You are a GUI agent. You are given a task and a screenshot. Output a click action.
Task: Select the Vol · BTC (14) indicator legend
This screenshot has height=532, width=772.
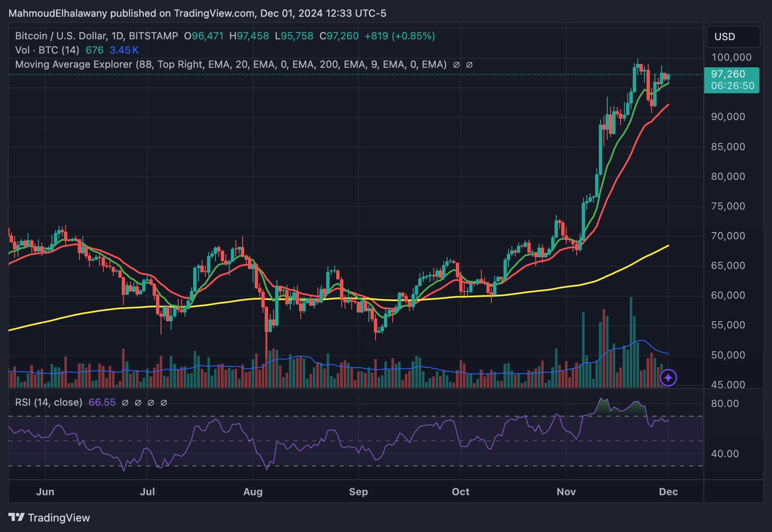pos(47,50)
